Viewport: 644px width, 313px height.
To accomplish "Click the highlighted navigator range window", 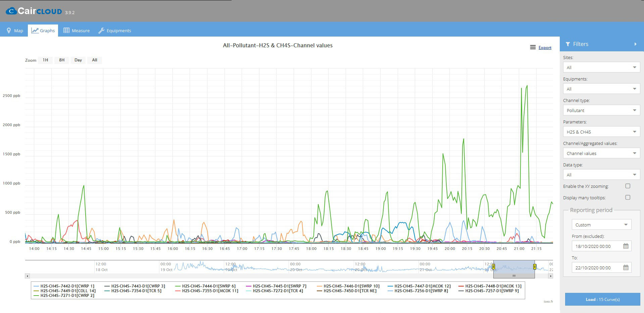I will point(514,267).
